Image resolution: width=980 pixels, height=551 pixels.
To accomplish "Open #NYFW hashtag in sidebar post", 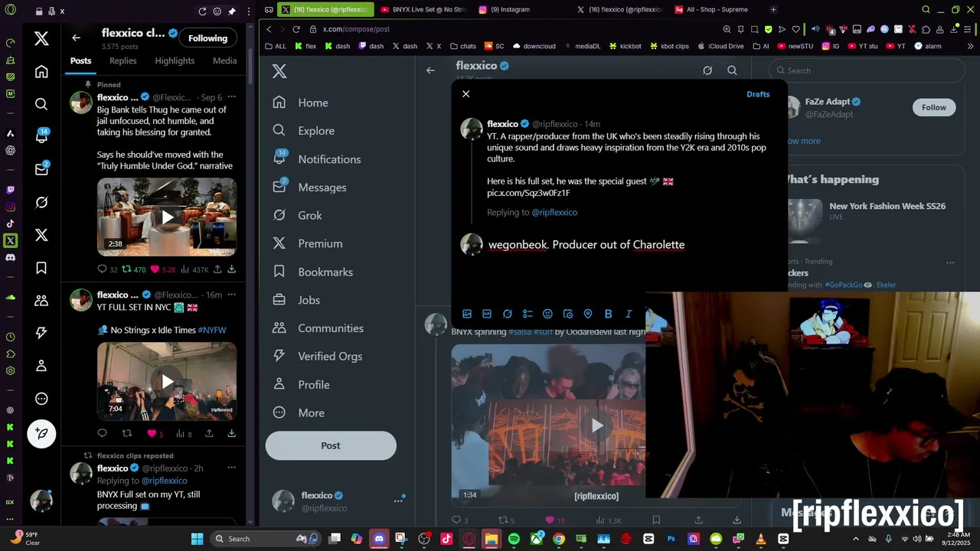I will tap(212, 331).
